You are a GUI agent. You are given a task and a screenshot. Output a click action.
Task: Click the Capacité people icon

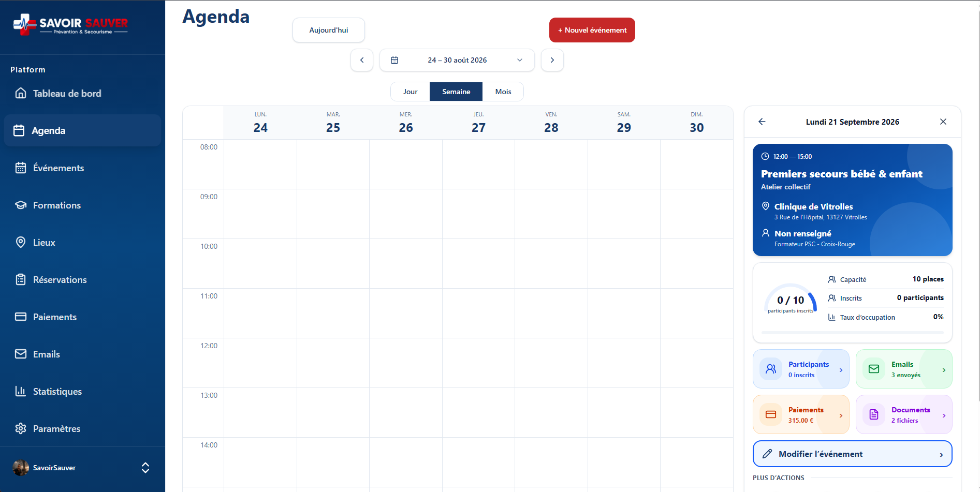pos(832,279)
